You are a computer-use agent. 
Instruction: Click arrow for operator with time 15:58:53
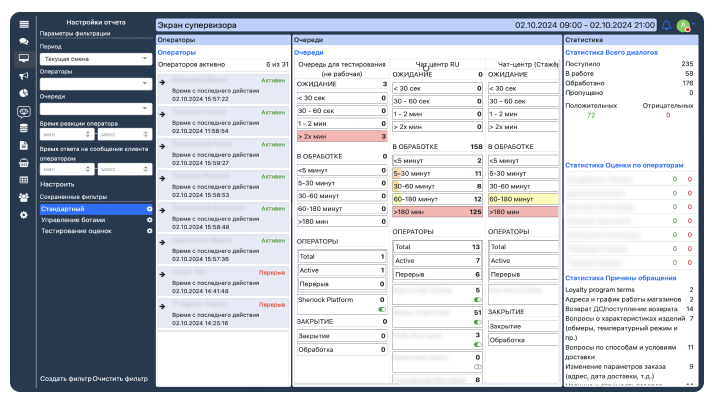pyautogui.click(x=162, y=178)
